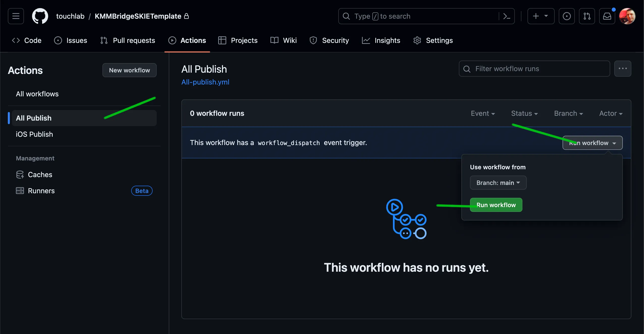
Task: Select the iOS Publish workflow
Action: point(84,134)
